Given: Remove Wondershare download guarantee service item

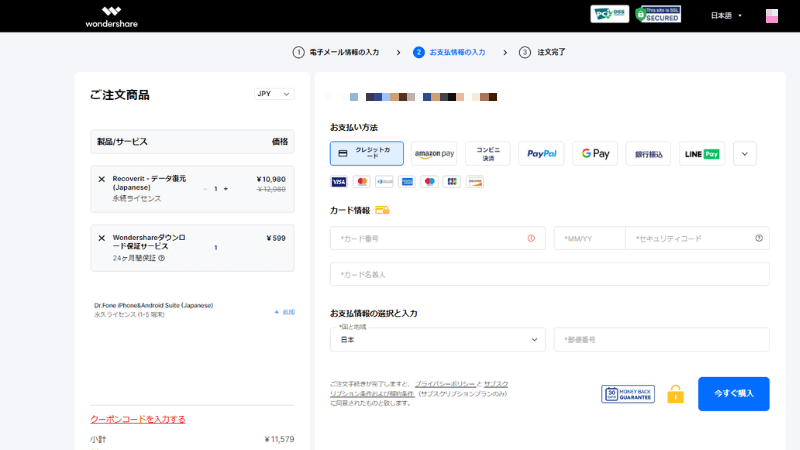Looking at the screenshot, I should pyautogui.click(x=102, y=238).
